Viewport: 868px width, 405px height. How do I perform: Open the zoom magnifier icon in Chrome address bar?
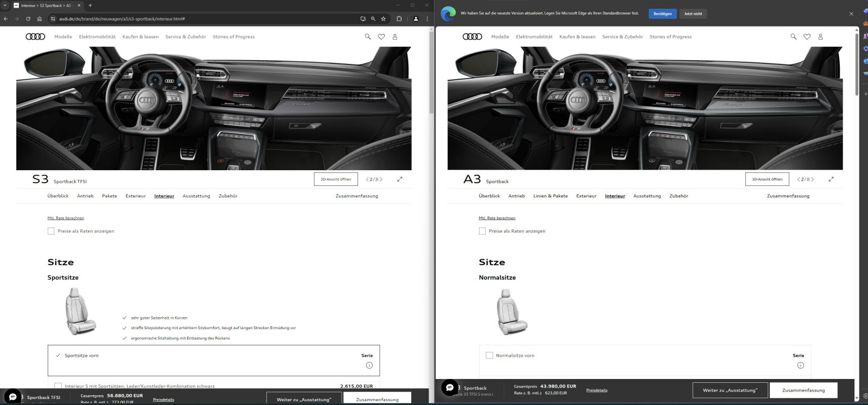[x=373, y=18]
